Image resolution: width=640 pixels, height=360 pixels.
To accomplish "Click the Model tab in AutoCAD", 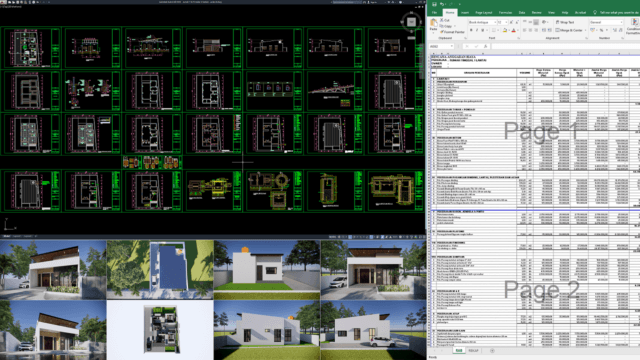I will (7, 236).
